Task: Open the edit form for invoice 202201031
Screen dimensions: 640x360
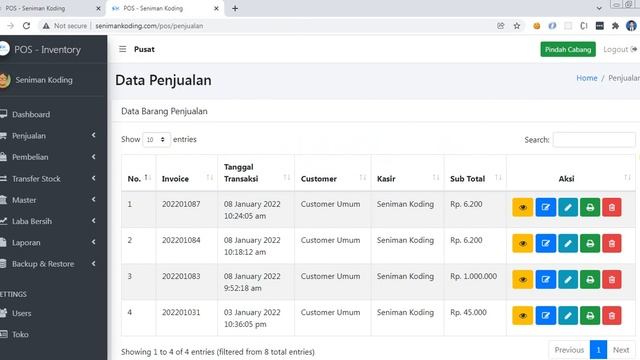Action: [545, 316]
